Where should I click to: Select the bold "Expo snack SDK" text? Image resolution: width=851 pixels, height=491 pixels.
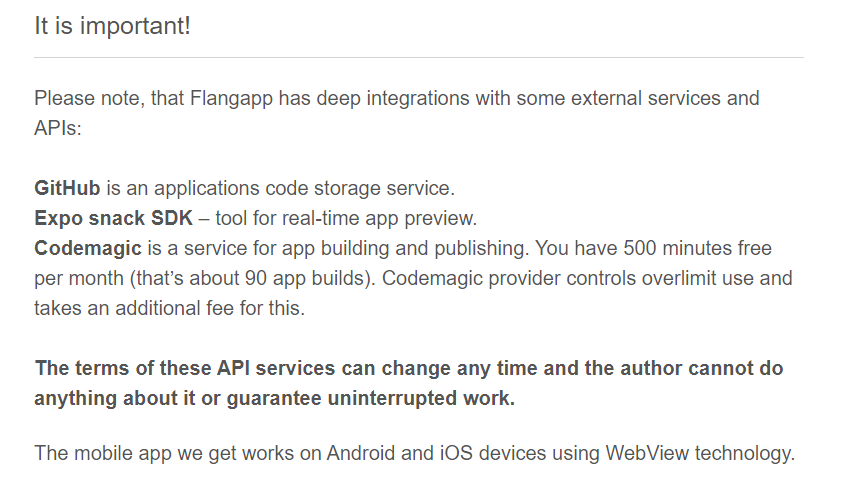(x=113, y=218)
